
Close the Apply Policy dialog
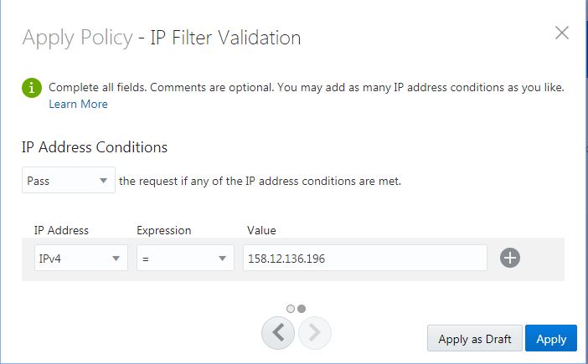coord(562,33)
